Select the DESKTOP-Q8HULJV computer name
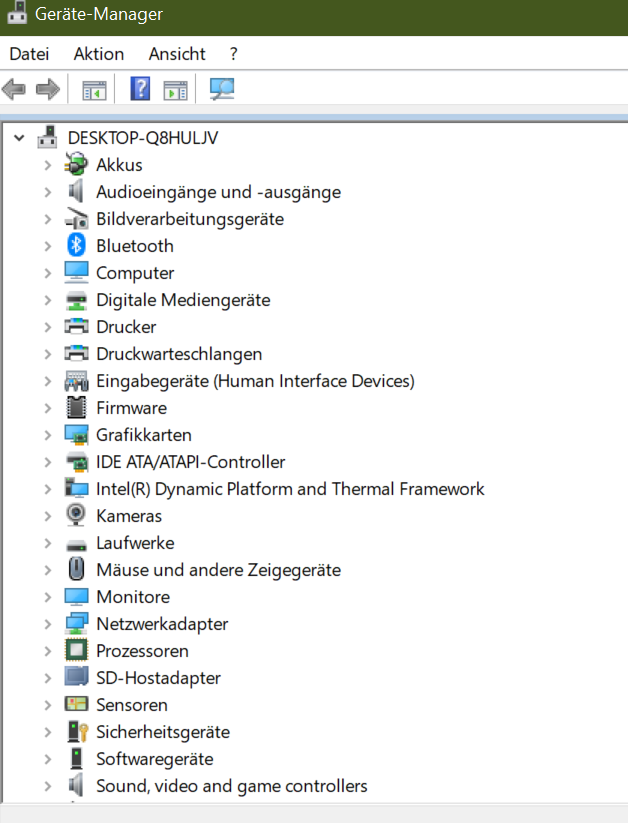The width and height of the screenshot is (628, 823). [143, 138]
